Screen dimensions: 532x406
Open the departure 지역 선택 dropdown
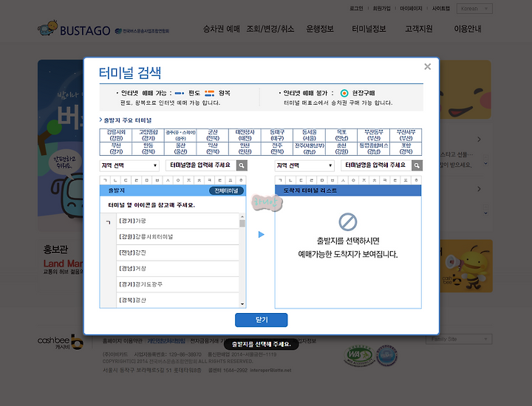coord(129,165)
